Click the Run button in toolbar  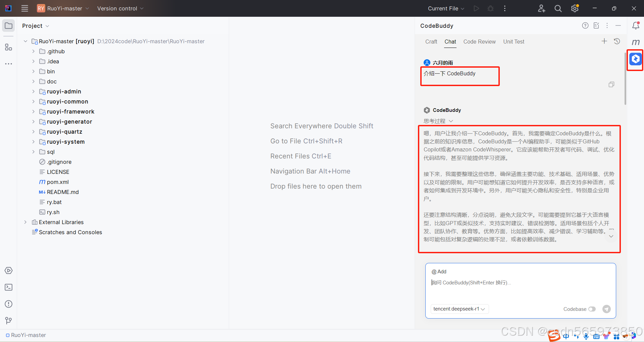[476, 8]
